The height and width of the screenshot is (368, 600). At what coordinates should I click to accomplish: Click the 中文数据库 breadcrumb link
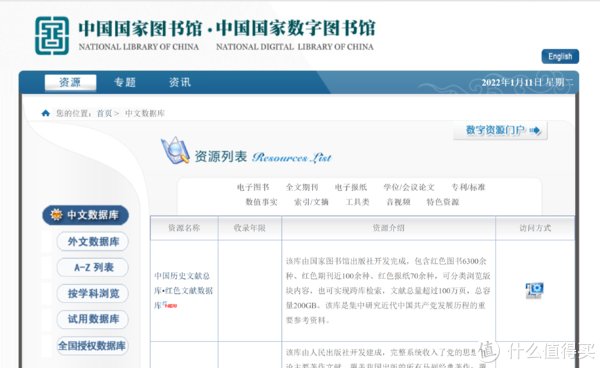coord(145,113)
